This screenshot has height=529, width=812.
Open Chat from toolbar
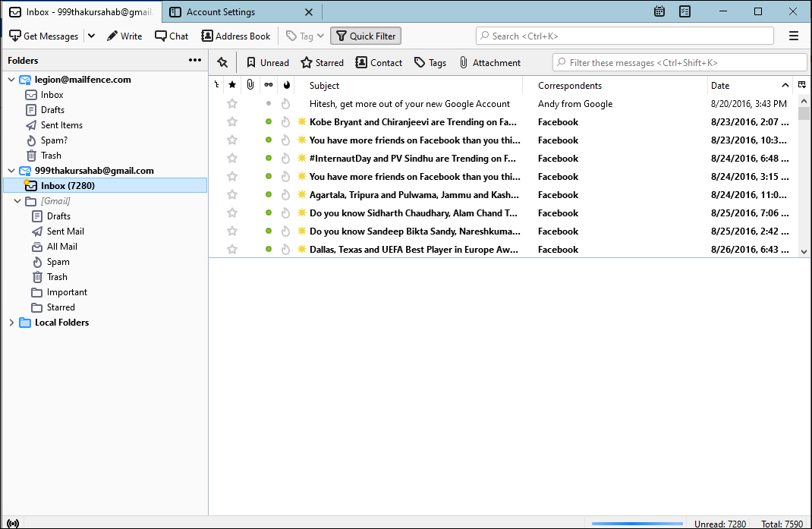pyautogui.click(x=172, y=36)
